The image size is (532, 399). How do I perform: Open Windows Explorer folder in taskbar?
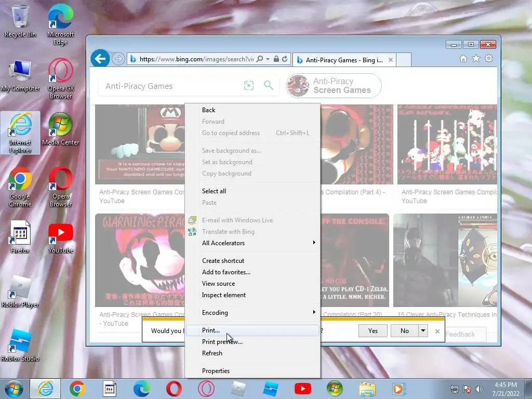point(367,389)
